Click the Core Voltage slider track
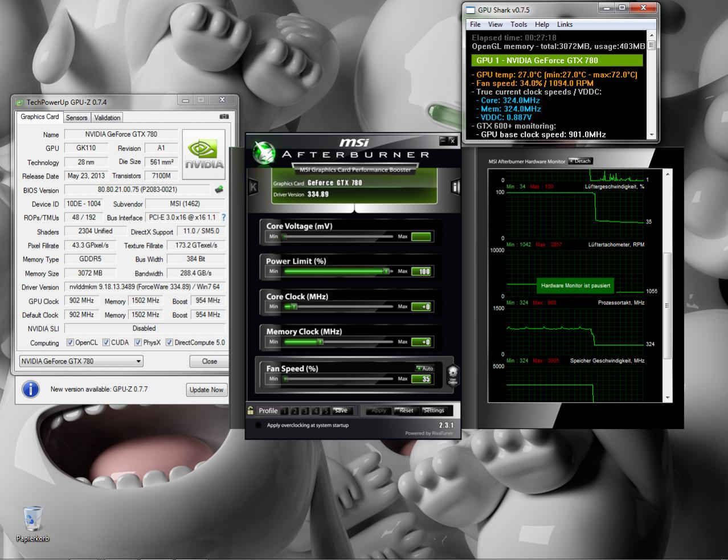 (x=338, y=236)
